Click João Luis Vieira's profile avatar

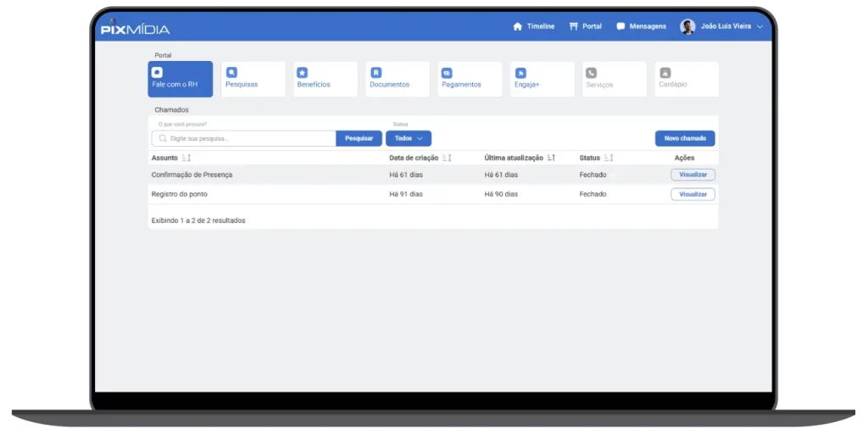coord(687,26)
